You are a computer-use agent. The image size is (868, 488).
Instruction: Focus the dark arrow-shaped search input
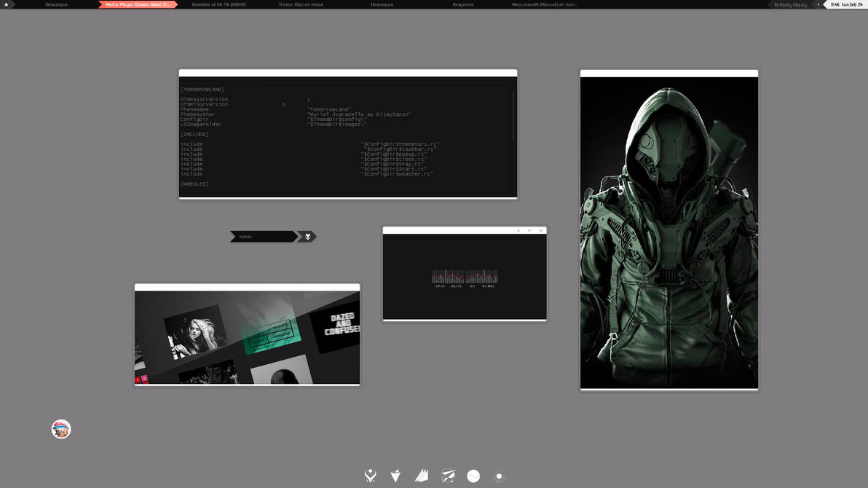tap(264, 237)
